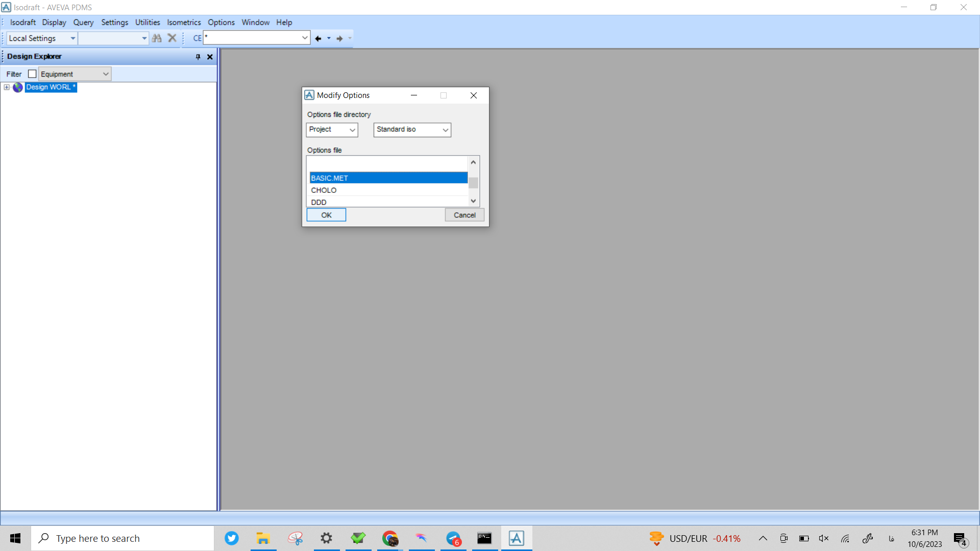Click the taskbar search box
980x551 pixels.
[122, 538]
